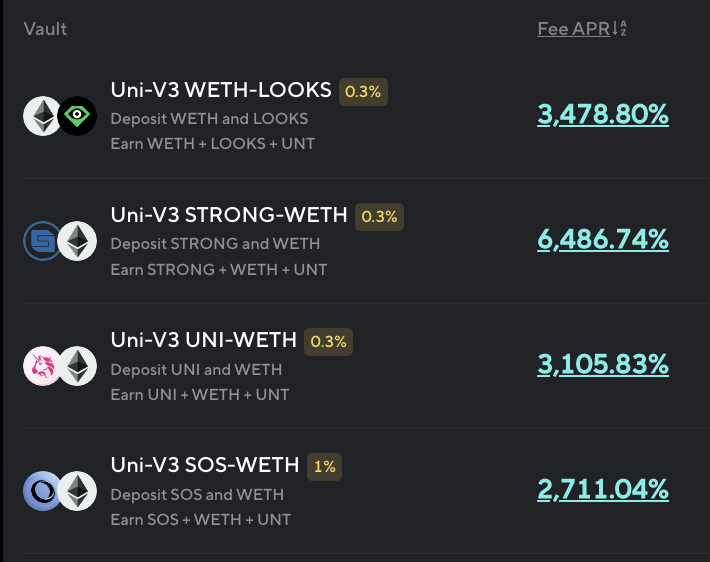This screenshot has height=562, width=710.
Task: Click the SOS token icon
Action: click(x=42, y=491)
